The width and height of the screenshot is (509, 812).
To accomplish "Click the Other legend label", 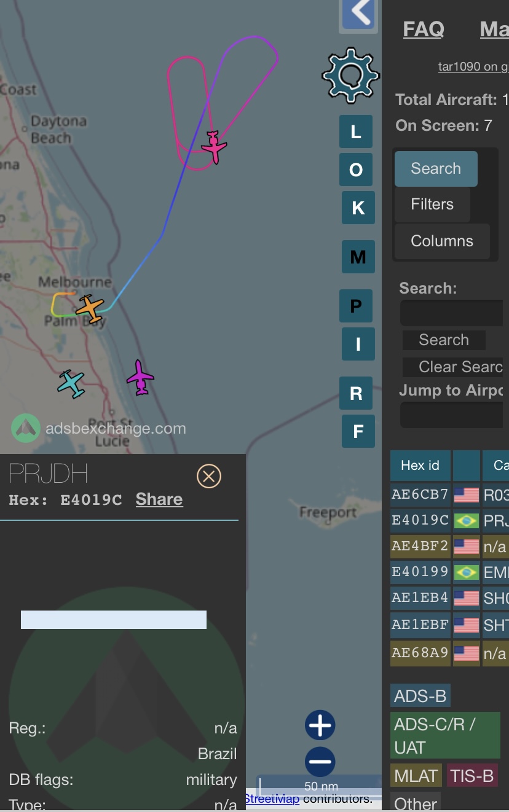I will [416, 802].
